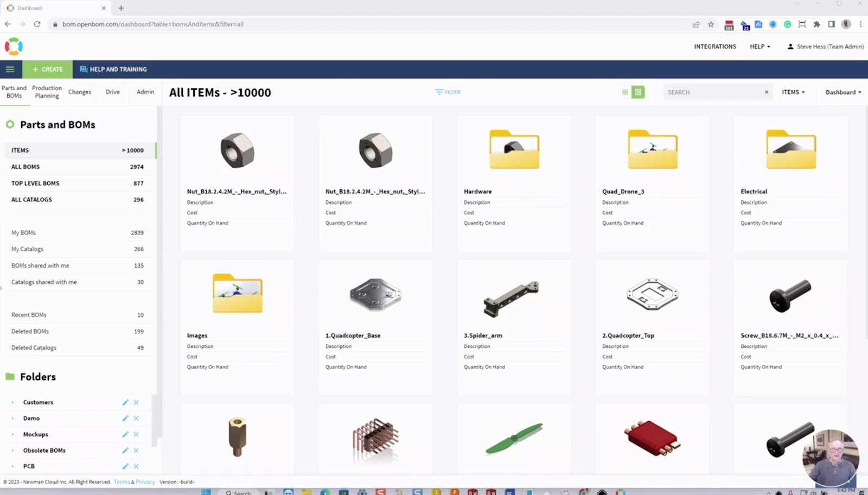Screen dimensions: 868x495
Task: Open the browser extensions puzzle icon
Action: point(817,24)
